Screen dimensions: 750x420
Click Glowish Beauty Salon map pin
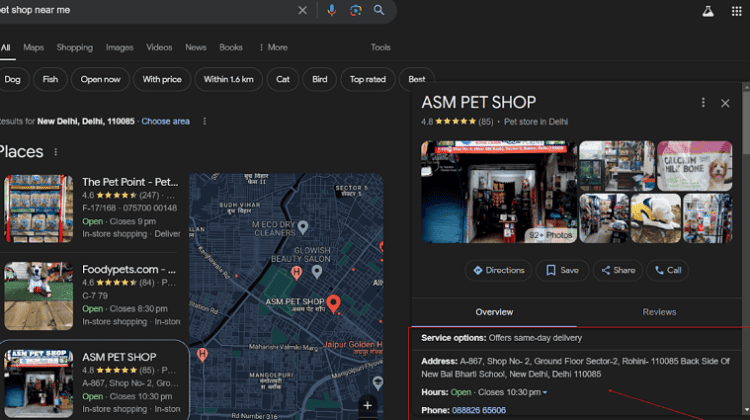317,272
